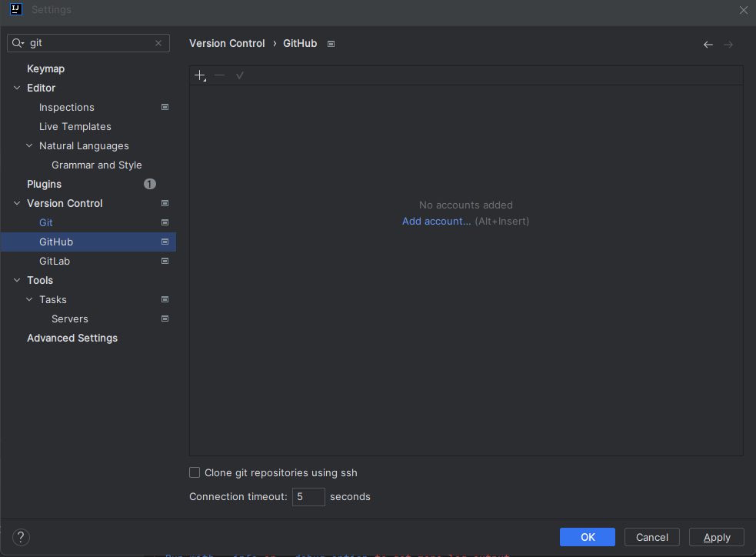756x557 pixels.
Task: Click the project-level icon on Tasks row
Action: pos(165,299)
